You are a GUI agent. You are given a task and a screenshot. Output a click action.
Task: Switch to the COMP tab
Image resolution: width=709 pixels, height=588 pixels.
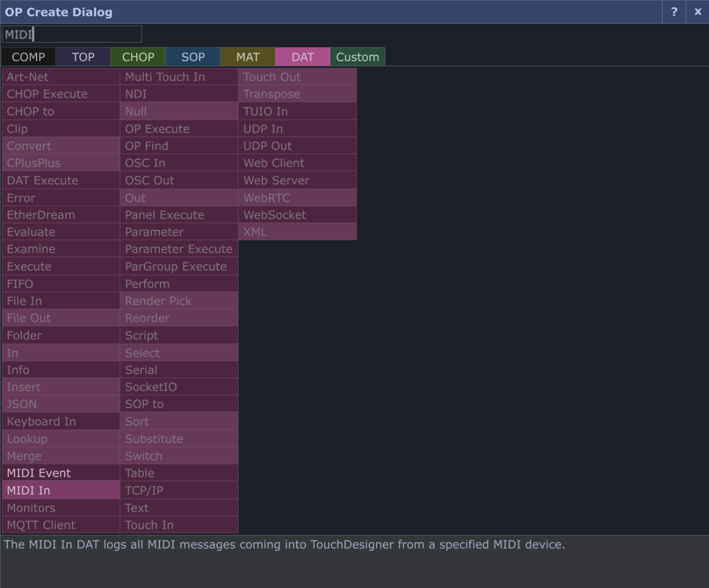point(28,57)
